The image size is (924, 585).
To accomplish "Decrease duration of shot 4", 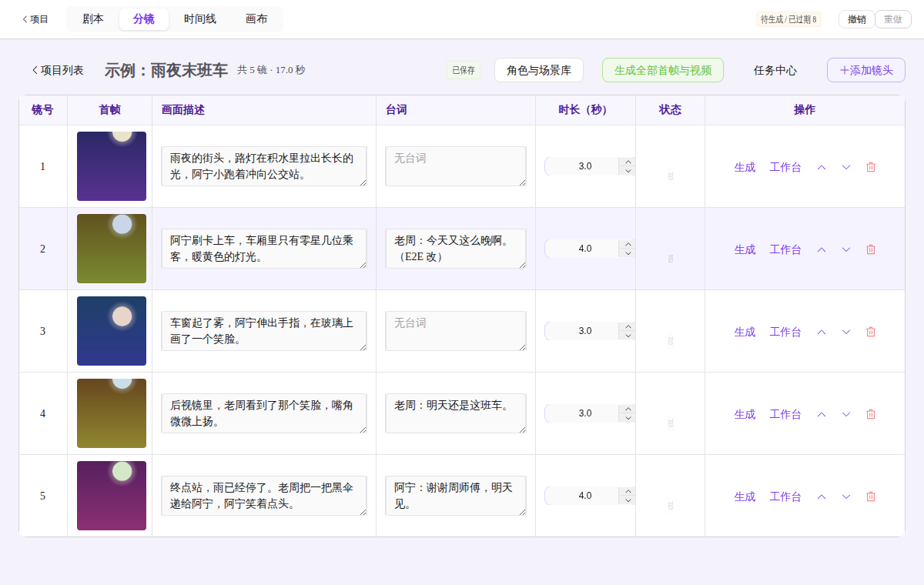I will [x=628, y=418].
